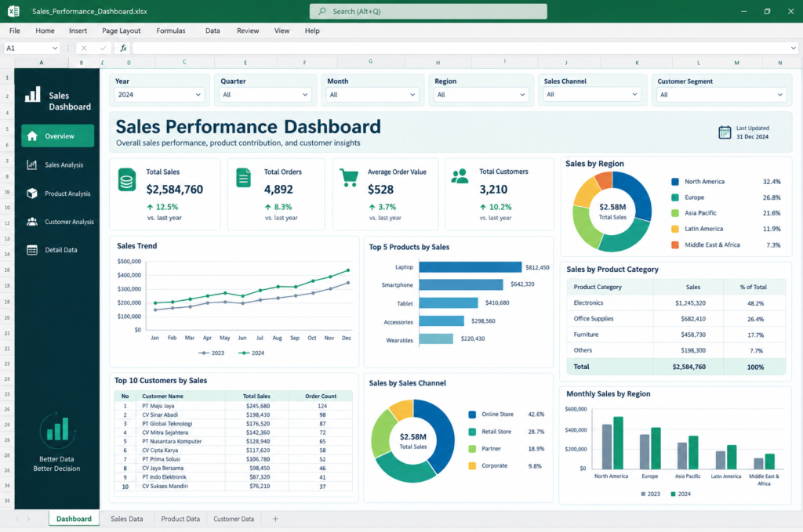
Task: Go to Detail Data in sidebar
Action: click(57, 250)
